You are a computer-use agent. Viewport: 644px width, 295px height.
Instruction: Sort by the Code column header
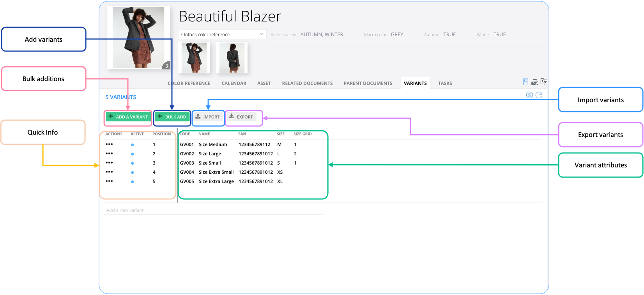click(185, 134)
